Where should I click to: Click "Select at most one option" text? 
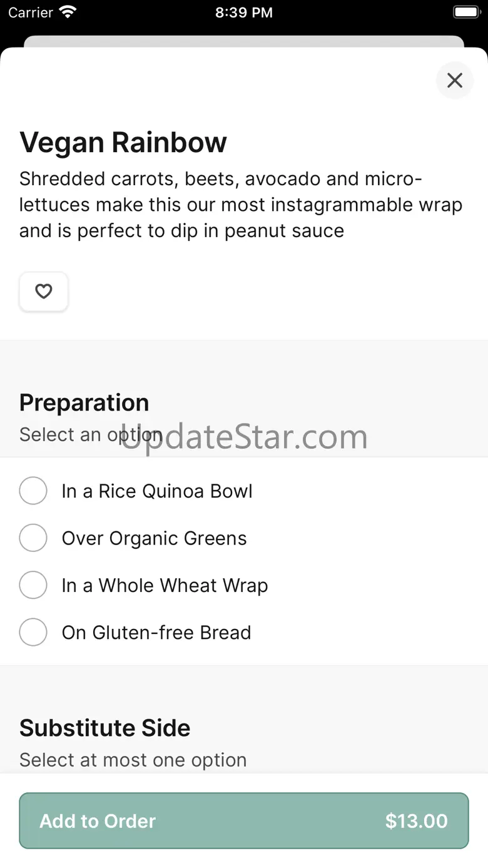click(133, 760)
